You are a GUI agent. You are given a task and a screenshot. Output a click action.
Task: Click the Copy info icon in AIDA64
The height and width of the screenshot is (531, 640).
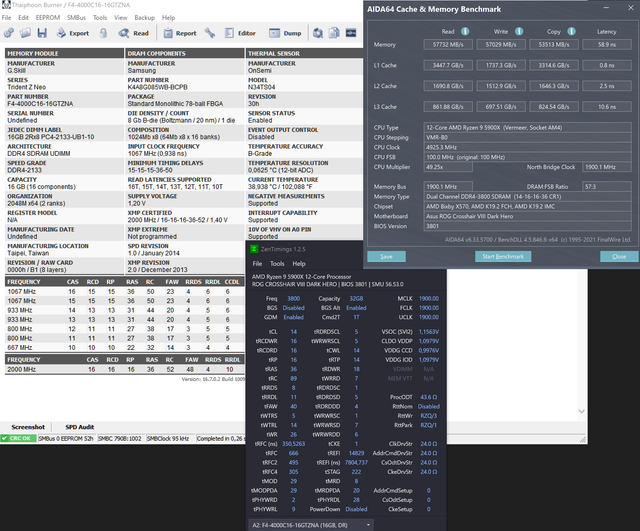(x=571, y=31)
